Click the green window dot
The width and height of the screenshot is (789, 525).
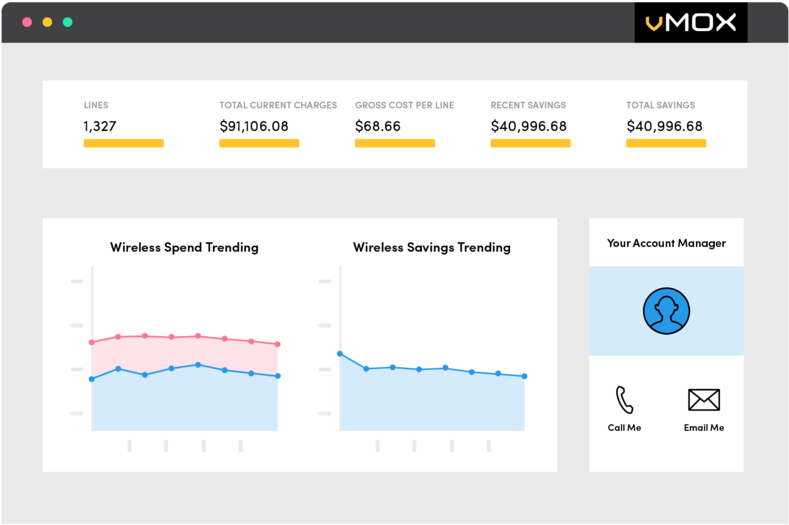67,21
